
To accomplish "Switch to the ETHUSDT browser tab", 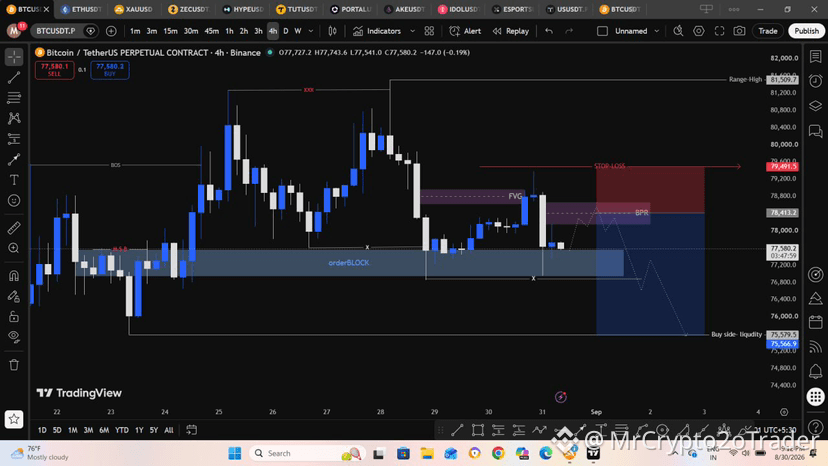I will (x=82, y=9).
